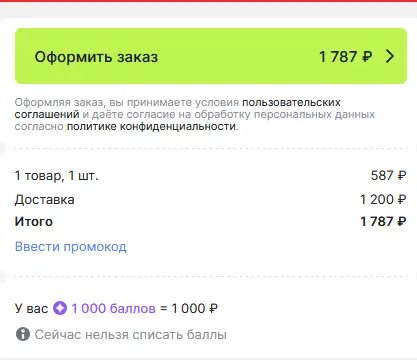Click the 1 787 ₽ price on the green button
The width and height of the screenshot is (417, 360).
345,56
